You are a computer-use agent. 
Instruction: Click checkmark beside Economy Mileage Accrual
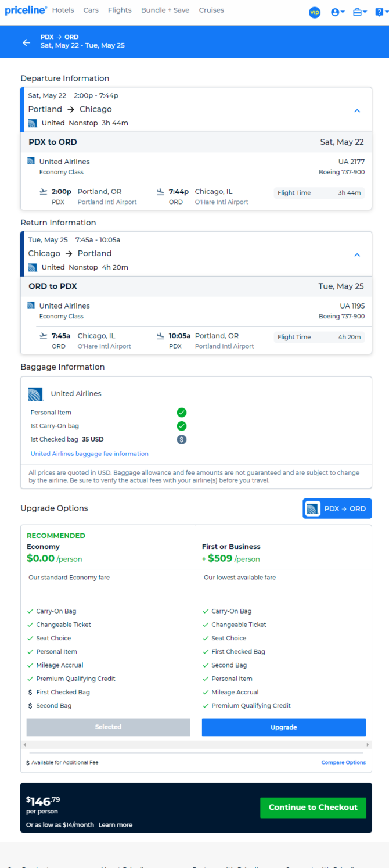(x=30, y=665)
